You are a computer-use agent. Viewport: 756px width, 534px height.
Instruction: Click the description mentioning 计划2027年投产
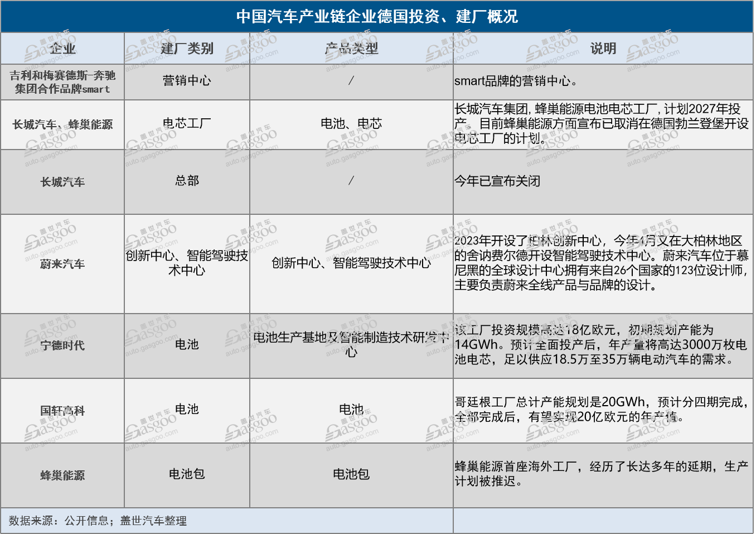point(603,123)
